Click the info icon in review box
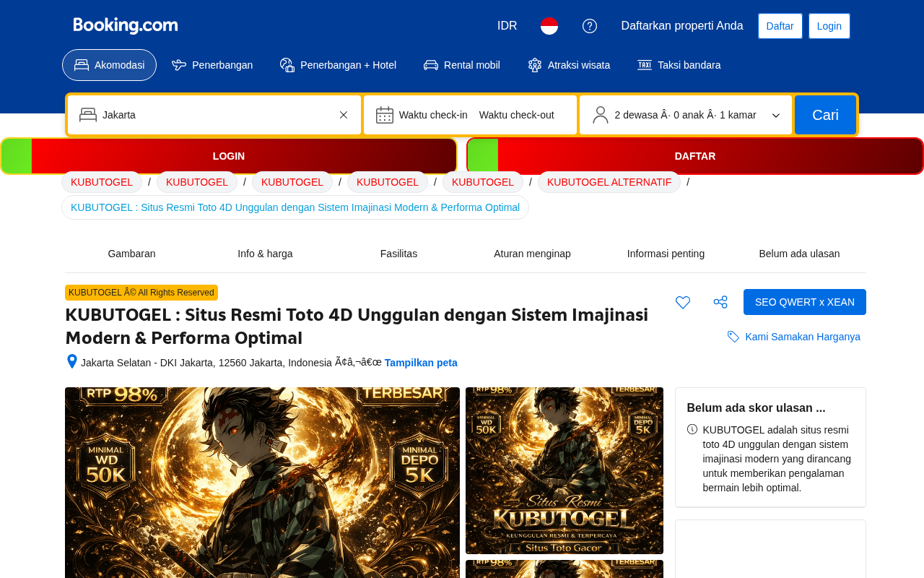Image resolution: width=924 pixels, height=578 pixels. pos(692,429)
